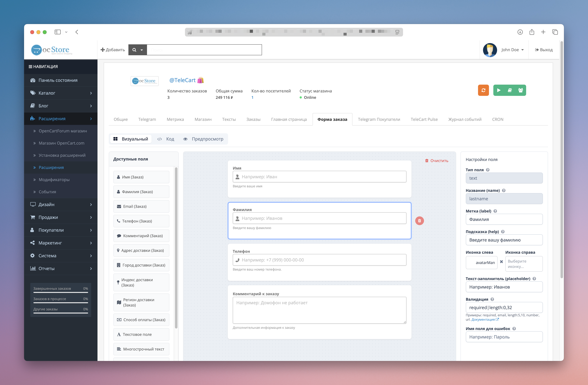This screenshot has width=588, height=385.
Task: Switch to the Заказы tab
Action: (253, 119)
